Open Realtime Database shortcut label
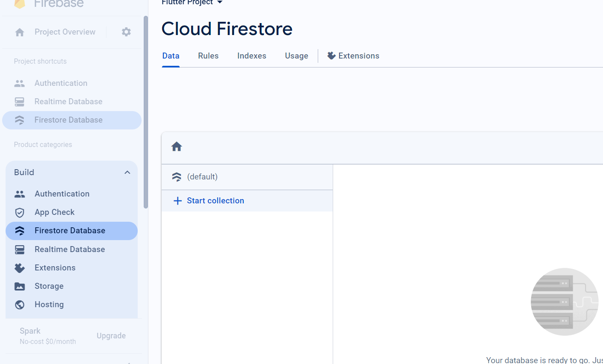603x364 pixels. [68, 102]
